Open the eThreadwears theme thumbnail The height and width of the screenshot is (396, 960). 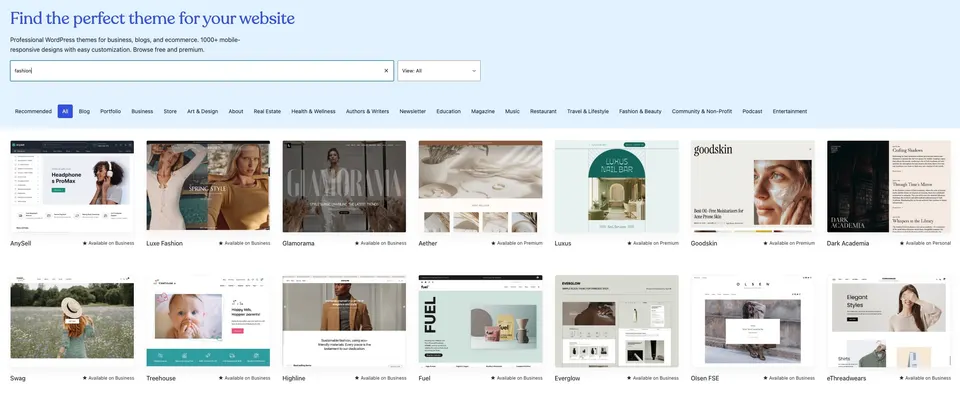click(x=889, y=321)
